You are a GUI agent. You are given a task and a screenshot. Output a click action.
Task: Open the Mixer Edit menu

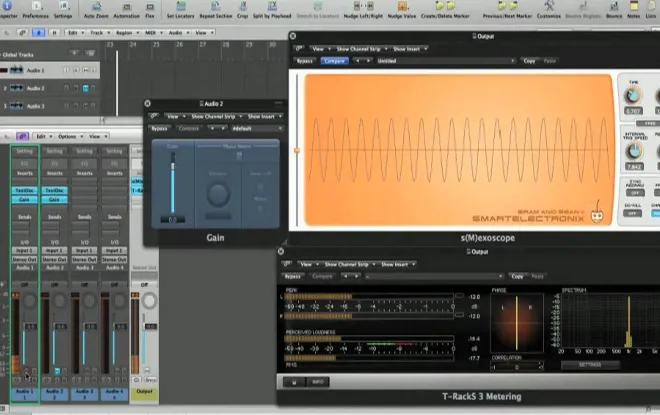pyautogui.click(x=43, y=136)
